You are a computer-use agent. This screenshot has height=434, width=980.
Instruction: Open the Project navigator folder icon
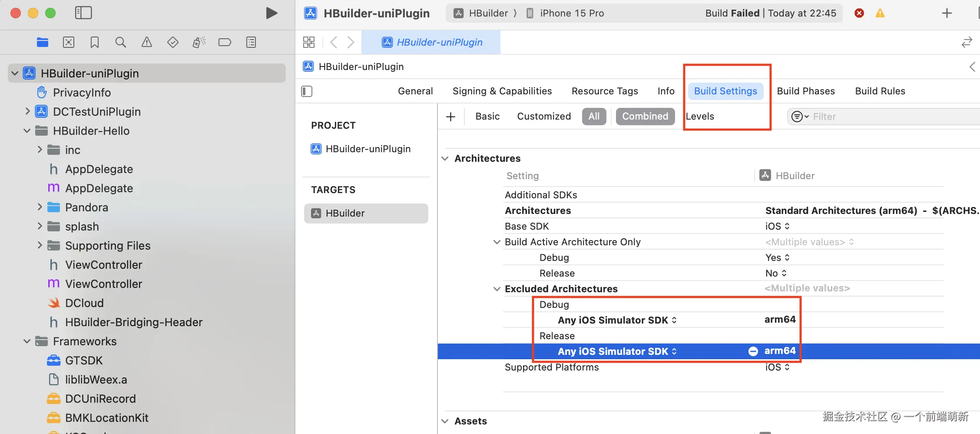(x=43, y=42)
